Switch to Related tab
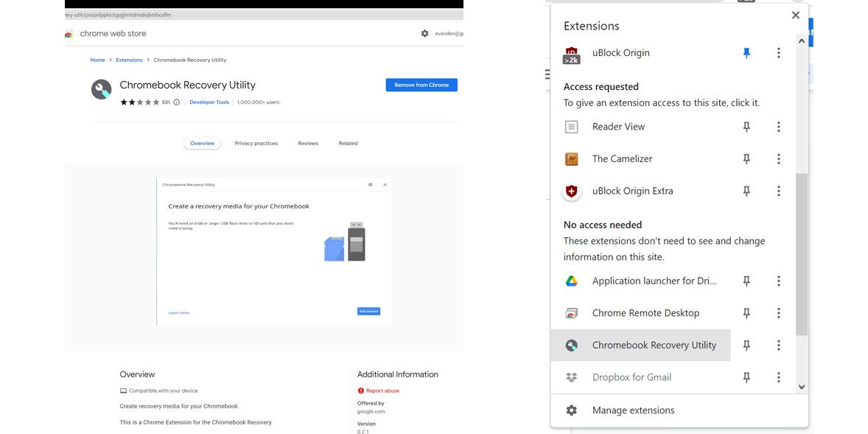868x434 pixels. coord(349,144)
